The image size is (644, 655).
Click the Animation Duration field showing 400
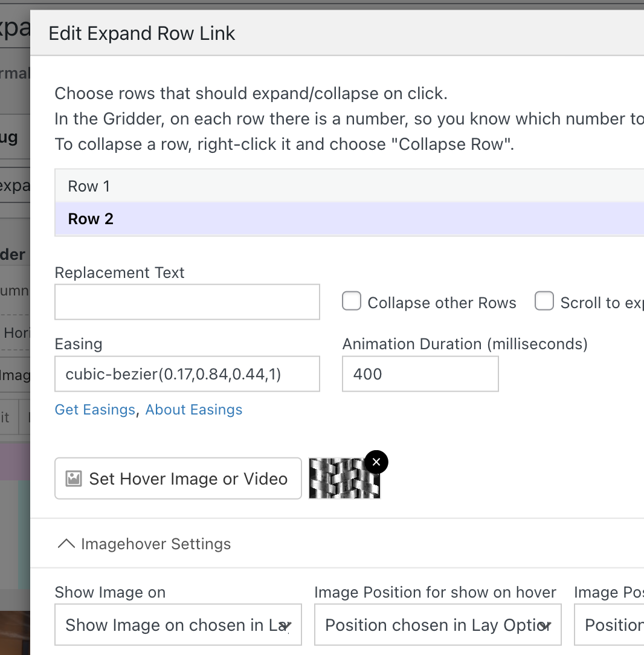(420, 374)
